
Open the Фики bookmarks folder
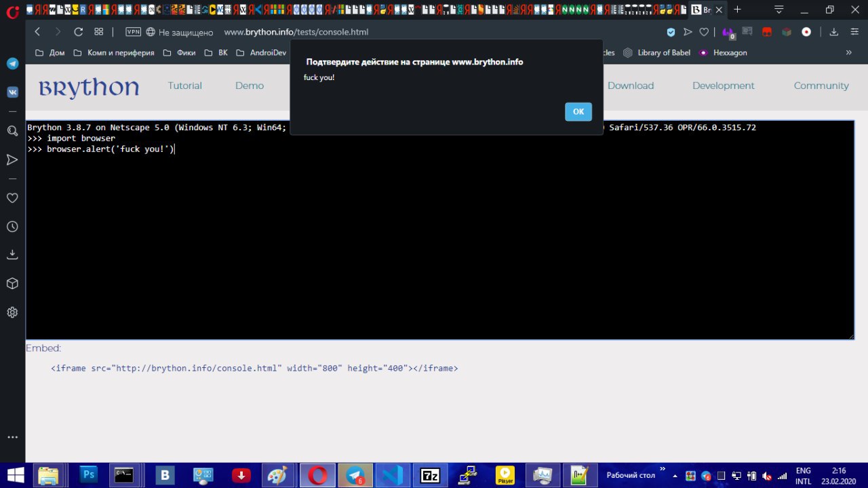pyautogui.click(x=179, y=52)
